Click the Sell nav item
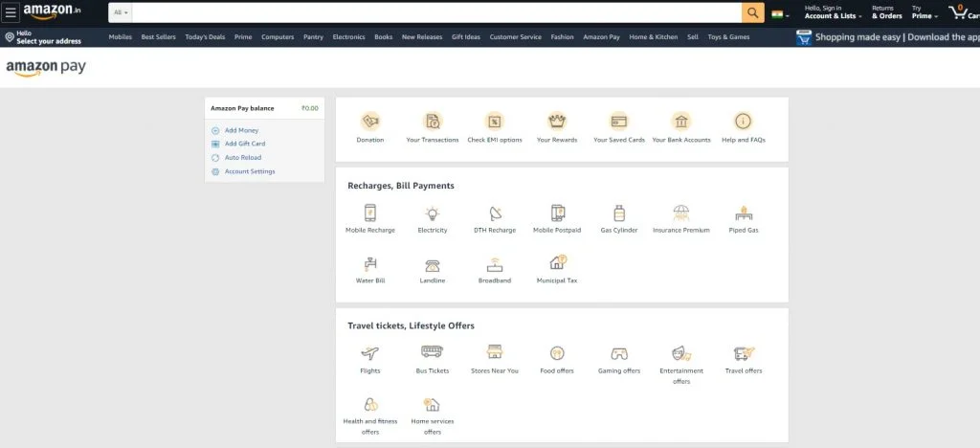 [x=693, y=37]
